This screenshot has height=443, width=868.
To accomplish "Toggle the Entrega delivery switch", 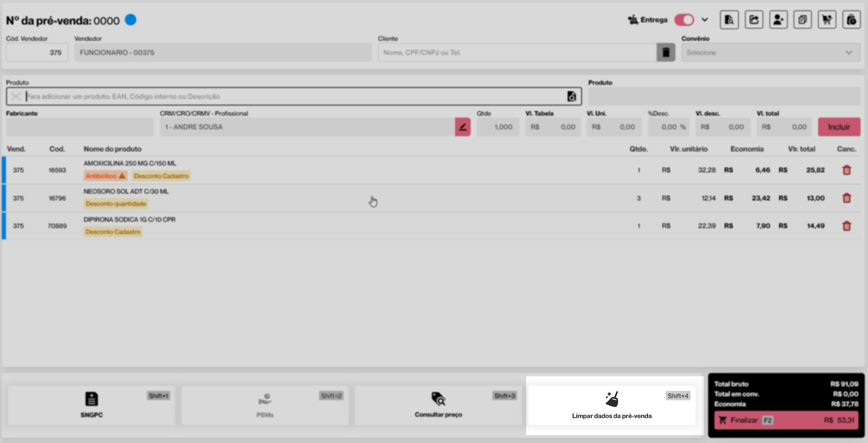I will (684, 20).
